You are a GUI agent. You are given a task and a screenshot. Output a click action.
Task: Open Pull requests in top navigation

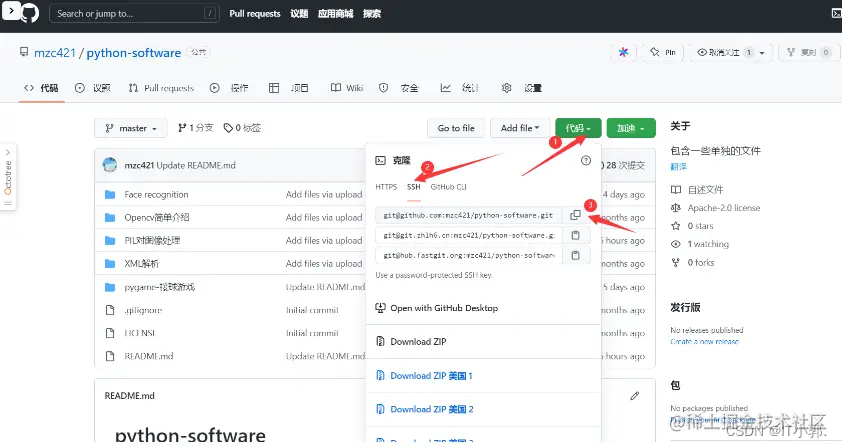[255, 13]
